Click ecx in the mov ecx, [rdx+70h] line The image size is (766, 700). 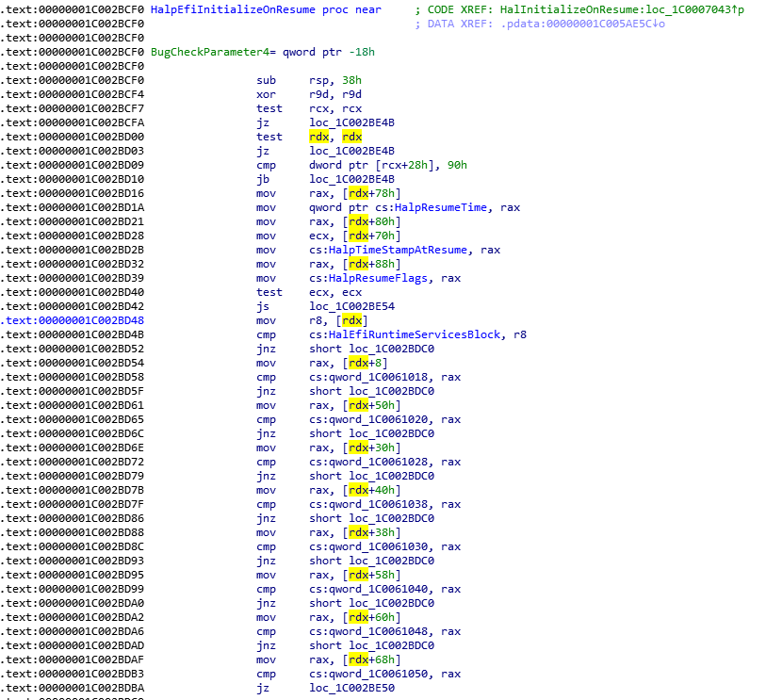[319, 236]
